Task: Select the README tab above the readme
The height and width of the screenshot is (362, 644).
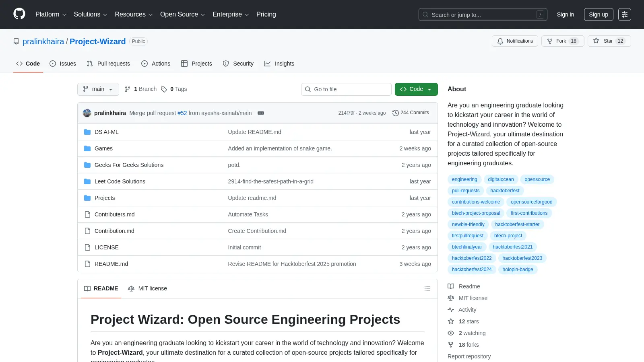Action: click(101, 289)
